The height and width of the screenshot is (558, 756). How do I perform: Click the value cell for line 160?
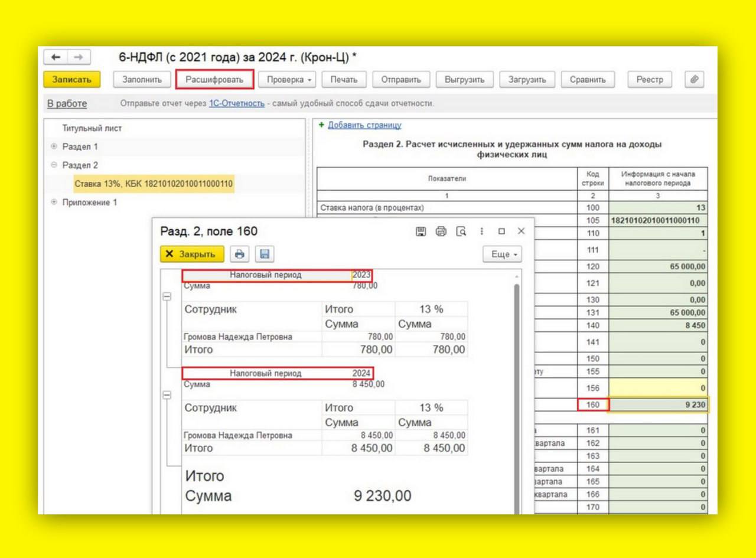coord(658,405)
